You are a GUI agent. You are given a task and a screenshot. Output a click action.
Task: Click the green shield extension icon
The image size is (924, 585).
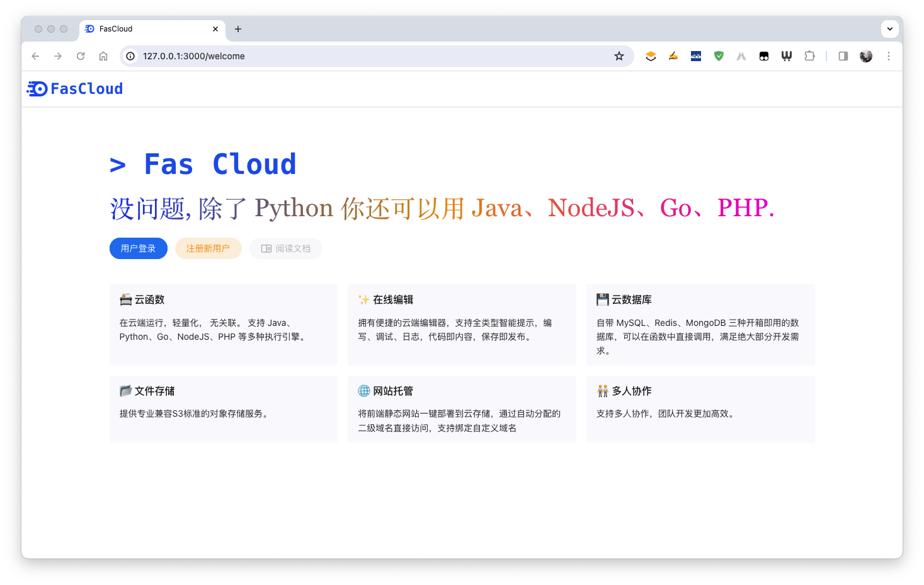[x=719, y=56]
